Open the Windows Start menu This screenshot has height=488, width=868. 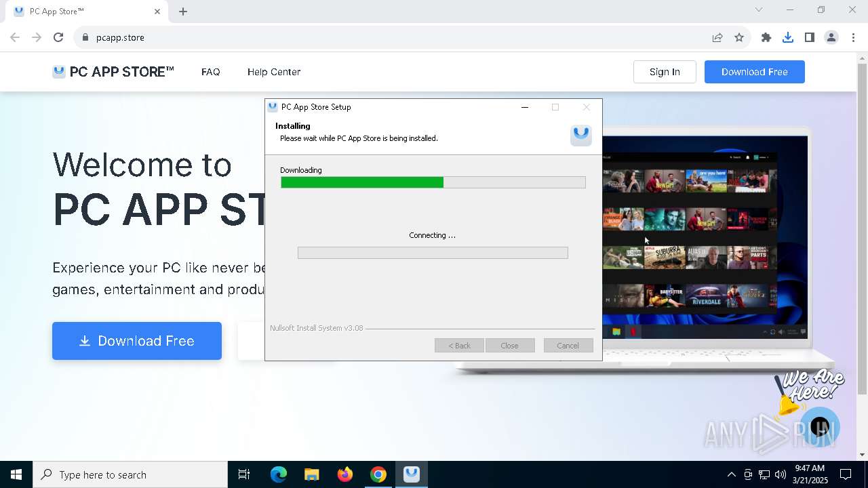[16, 474]
